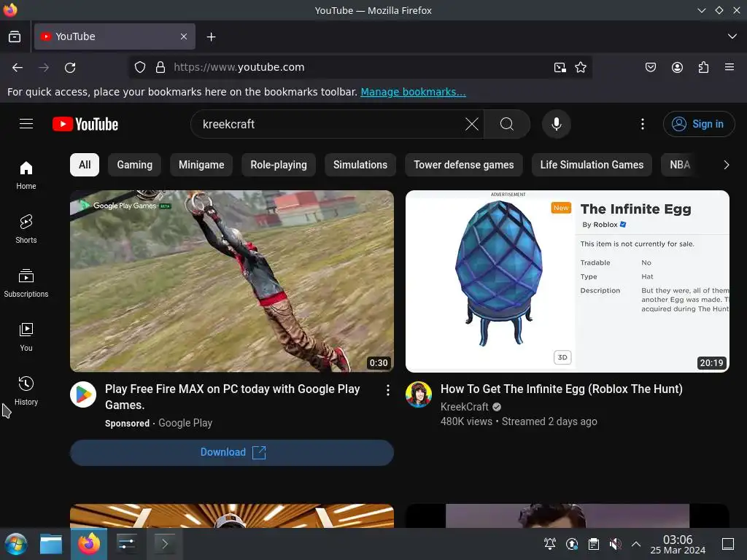Open YouTube hamburger guide menu

pos(26,124)
